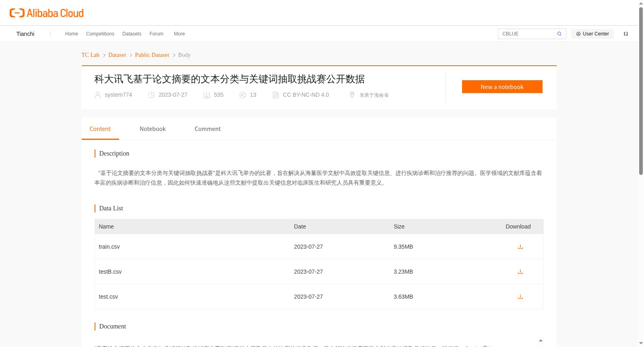Image resolution: width=644 pixels, height=347 pixels.
Task: Download train.csv file
Action: click(520, 247)
